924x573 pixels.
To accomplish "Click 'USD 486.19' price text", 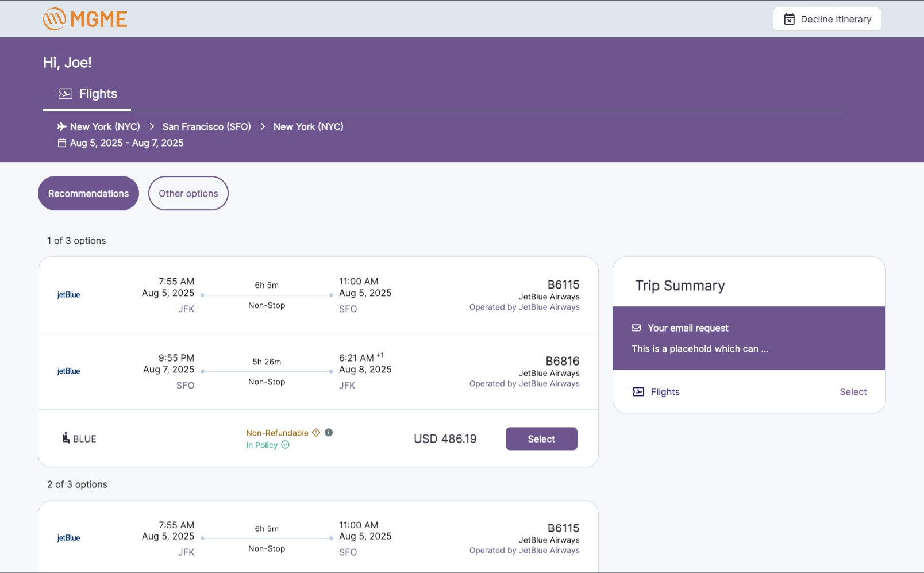I will (x=445, y=439).
